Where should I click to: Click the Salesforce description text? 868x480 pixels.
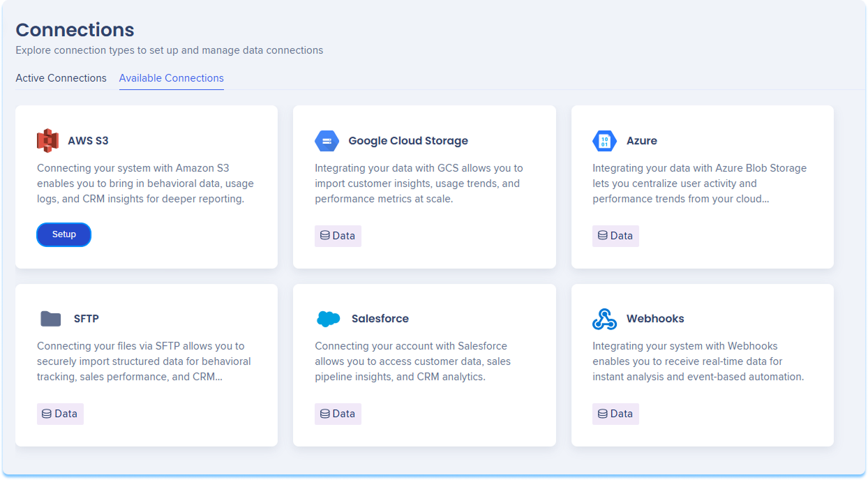tap(413, 361)
